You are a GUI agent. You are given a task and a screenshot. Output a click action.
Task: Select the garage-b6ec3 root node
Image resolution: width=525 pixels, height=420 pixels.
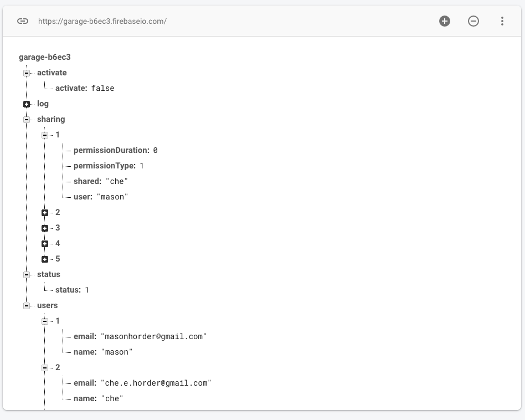coord(44,57)
